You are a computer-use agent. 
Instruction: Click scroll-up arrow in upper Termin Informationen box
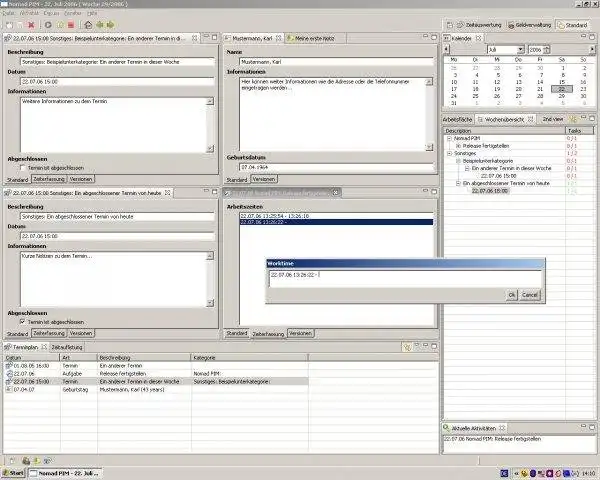tap(210, 101)
